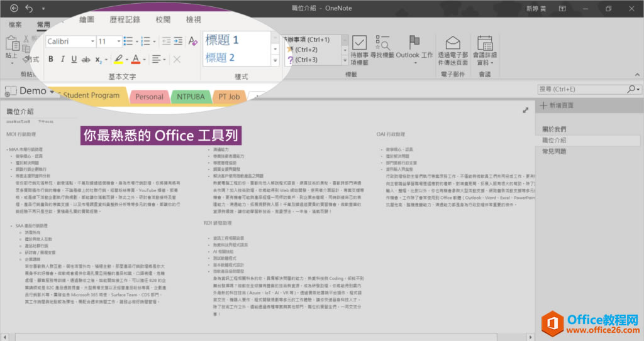Open the 常見問題 page
This screenshot has width=644, height=341.
(553, 151)
